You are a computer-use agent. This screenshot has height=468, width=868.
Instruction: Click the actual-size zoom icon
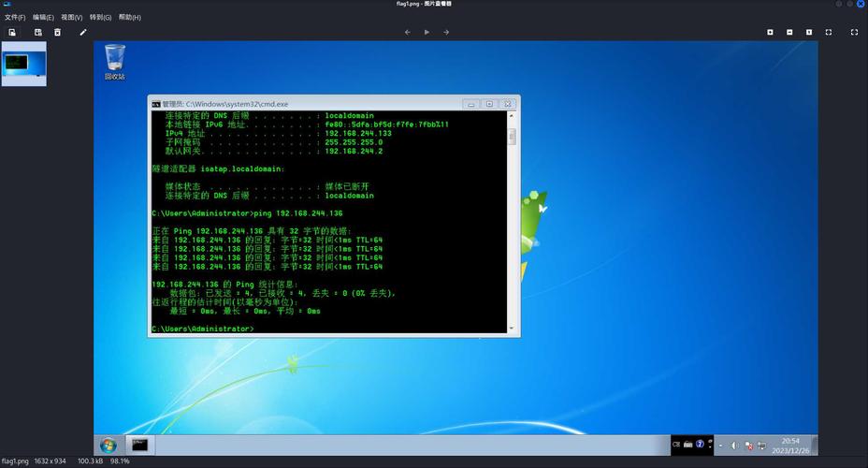[809, 32]
